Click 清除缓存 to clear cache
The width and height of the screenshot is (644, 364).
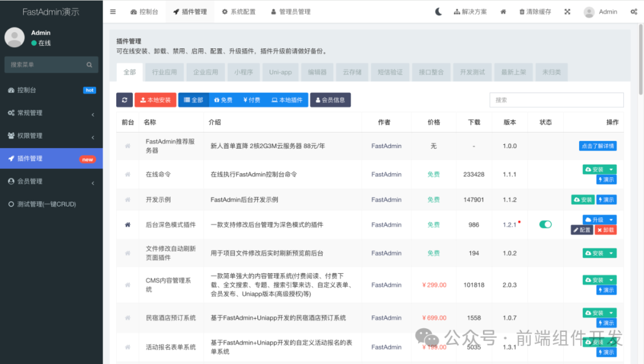pos(535,12)
